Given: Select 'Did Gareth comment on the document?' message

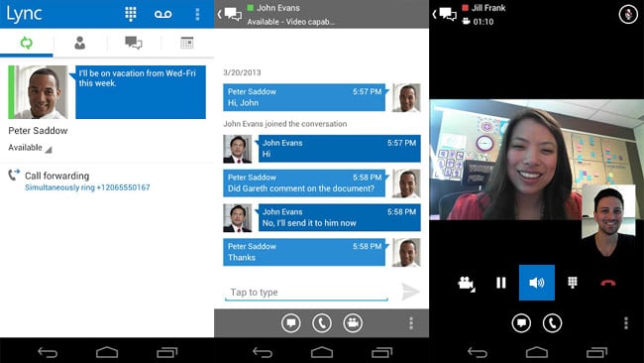Looking at the screenshot, I should 304,182.
